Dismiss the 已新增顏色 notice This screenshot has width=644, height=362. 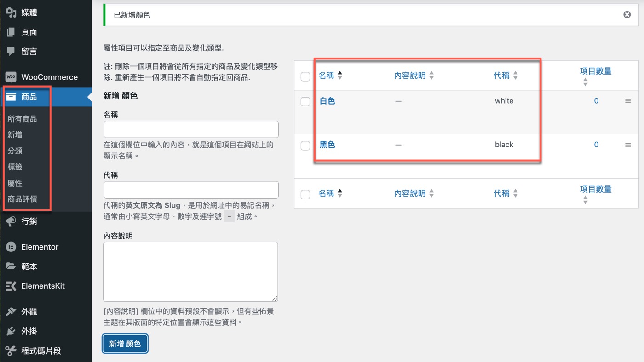pos(627,15)
